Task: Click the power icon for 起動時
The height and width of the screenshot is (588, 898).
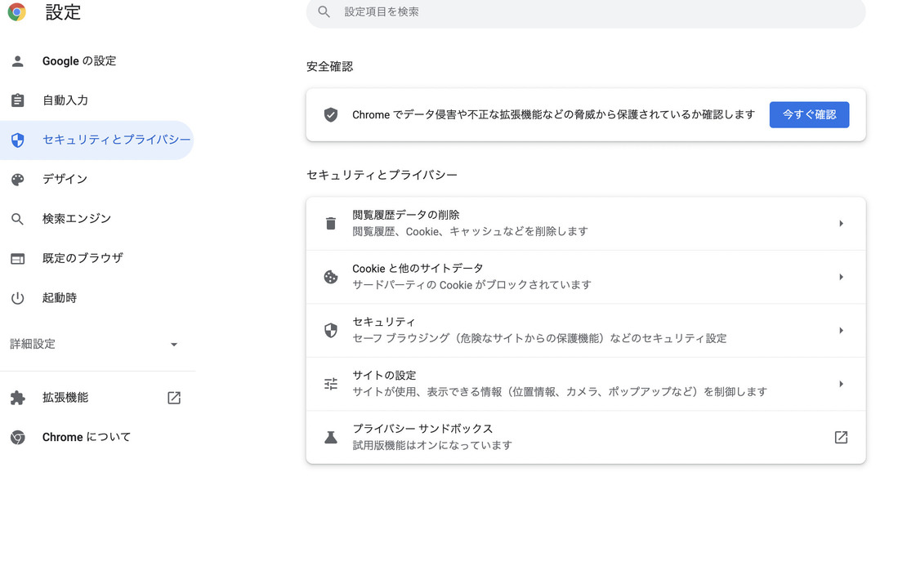Action: pos(18,298)
